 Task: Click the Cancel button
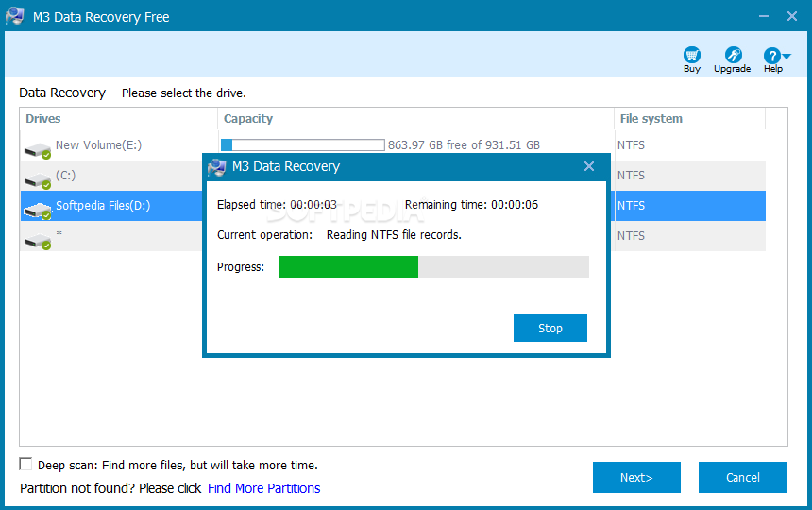[x=742, y=477]
